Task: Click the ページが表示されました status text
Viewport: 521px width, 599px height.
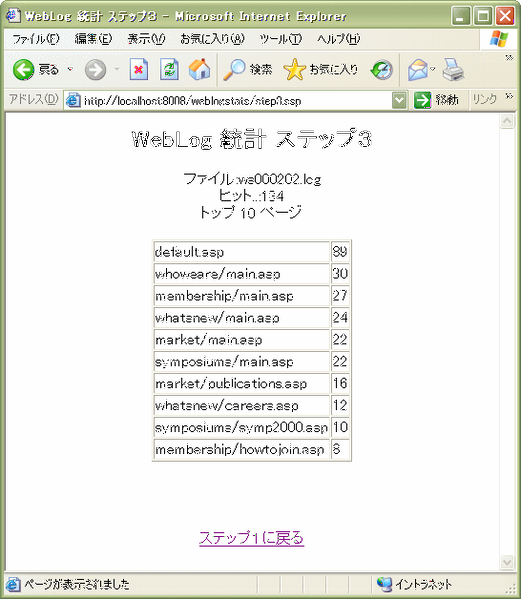Action: click(77, 584)
